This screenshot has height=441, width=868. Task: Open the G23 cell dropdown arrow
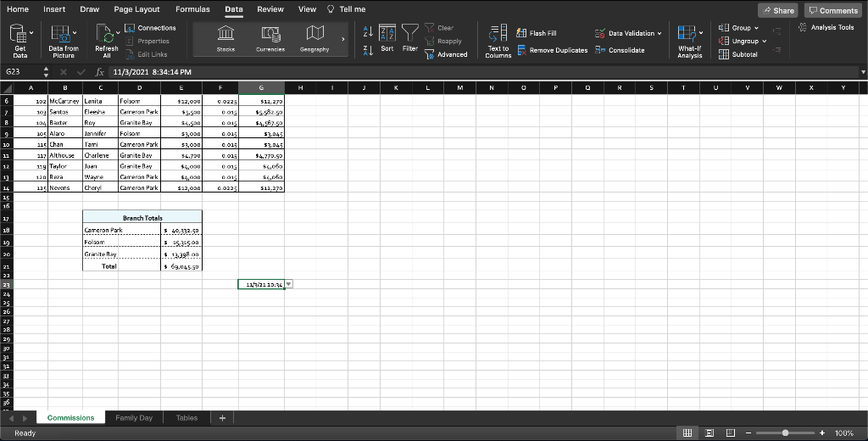pyautogui.click(x=289, y=284)
